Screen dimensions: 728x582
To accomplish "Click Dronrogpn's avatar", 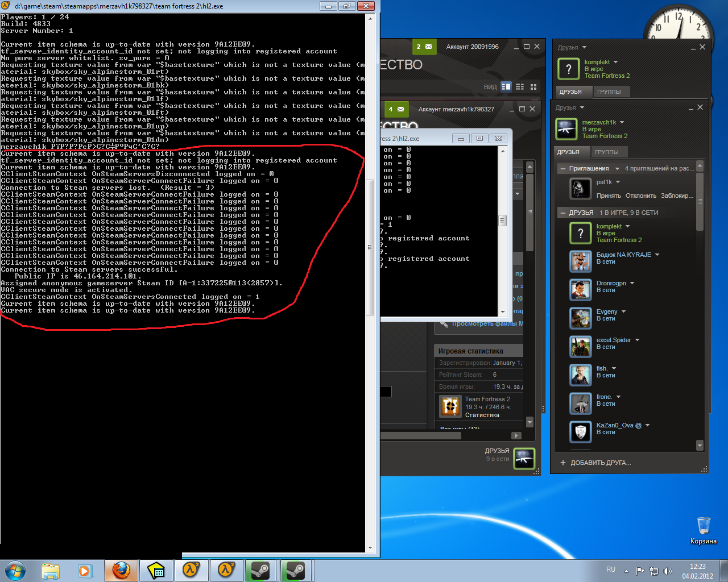I will [581, 290].
